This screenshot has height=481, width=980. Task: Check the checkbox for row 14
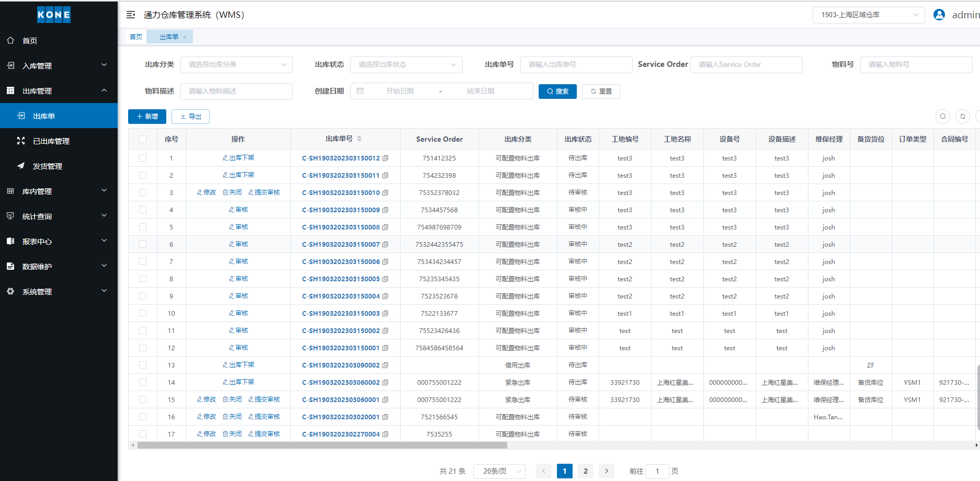coord(143,382)
